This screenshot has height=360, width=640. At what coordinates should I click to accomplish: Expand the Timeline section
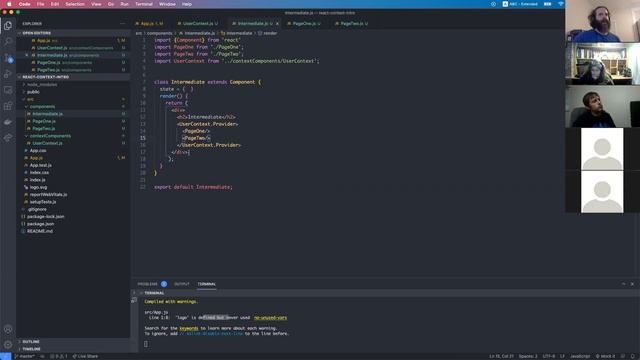click(73, 349)
